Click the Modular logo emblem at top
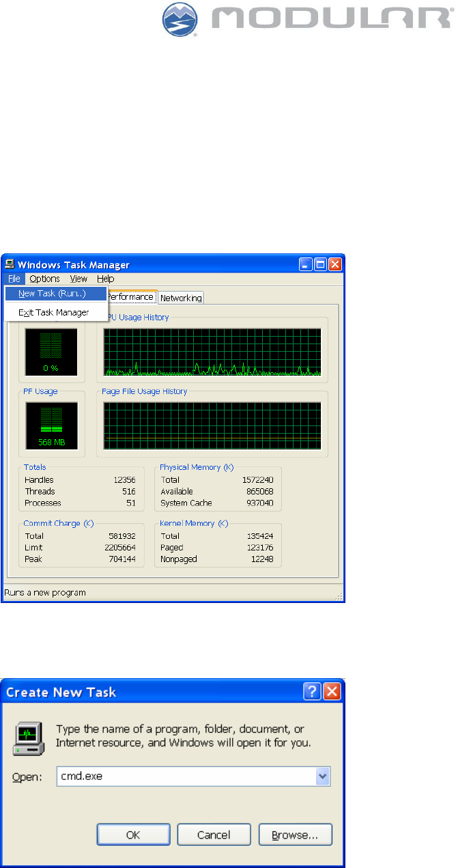This screenshot has width=456, height=868. [180, 20]
